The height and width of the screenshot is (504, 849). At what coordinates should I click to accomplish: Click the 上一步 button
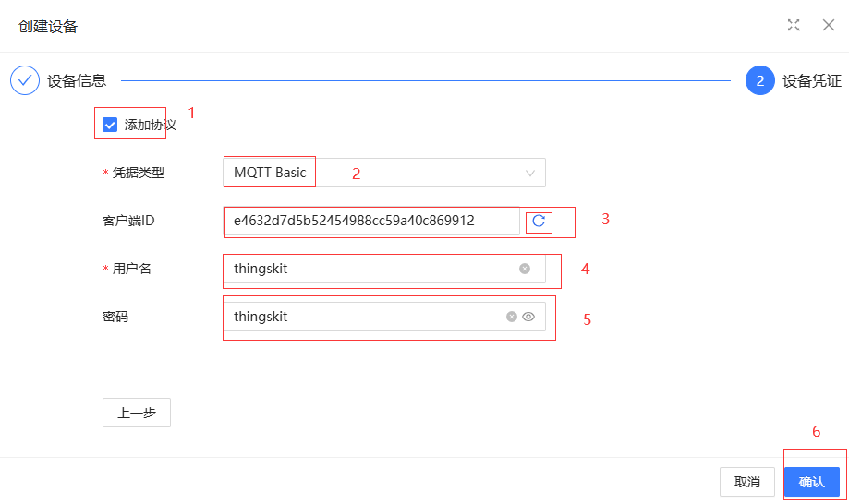pyautogui.click(x=136, y=413)
